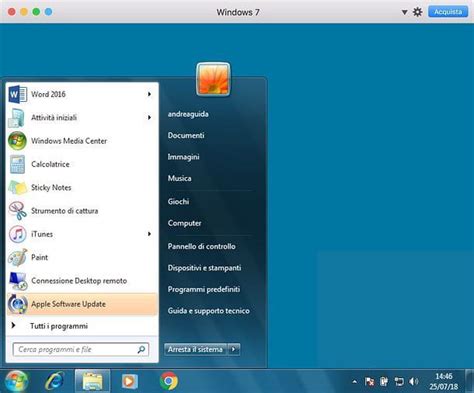Expand the Attività iniziali submenu arrow
The image size is (474, 393).
click(149, 118)
